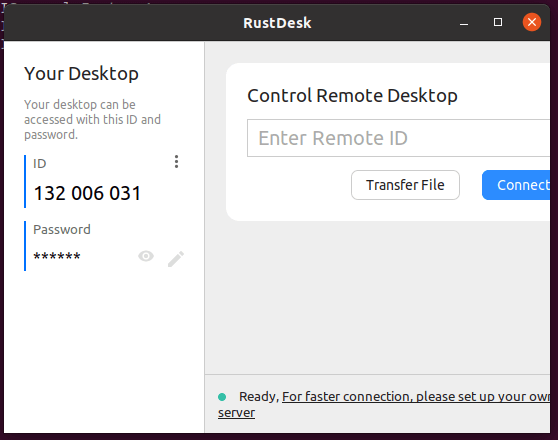Select the ID number 132 006 031
Screen dimensions: 558x440
coord(87,193)
